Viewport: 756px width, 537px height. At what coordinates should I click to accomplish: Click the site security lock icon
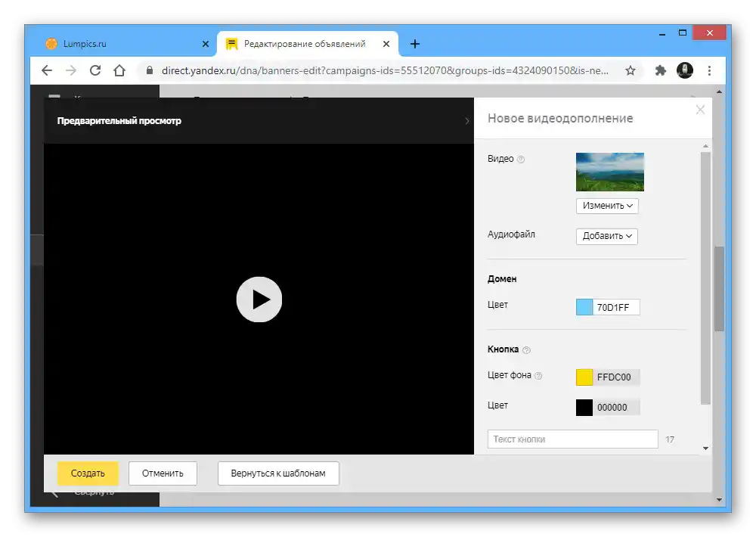(x=151, y=70)
